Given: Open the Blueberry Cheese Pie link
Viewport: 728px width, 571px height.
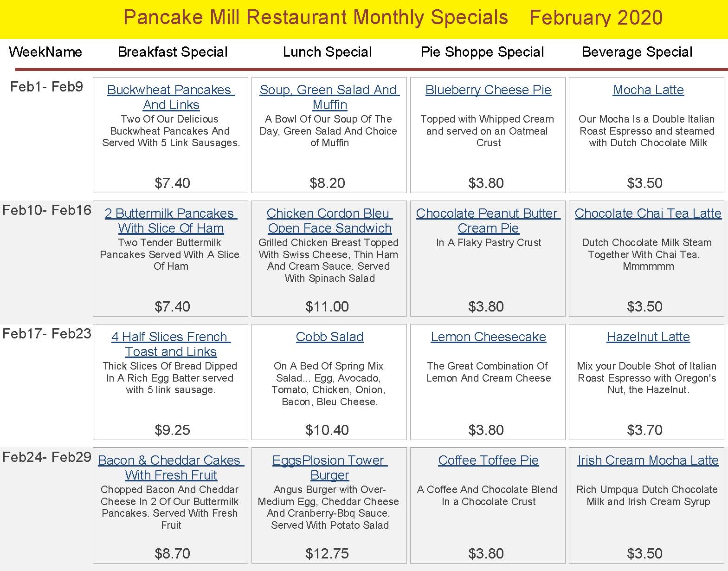Looking at the screenshot, I should click(488, 90).
